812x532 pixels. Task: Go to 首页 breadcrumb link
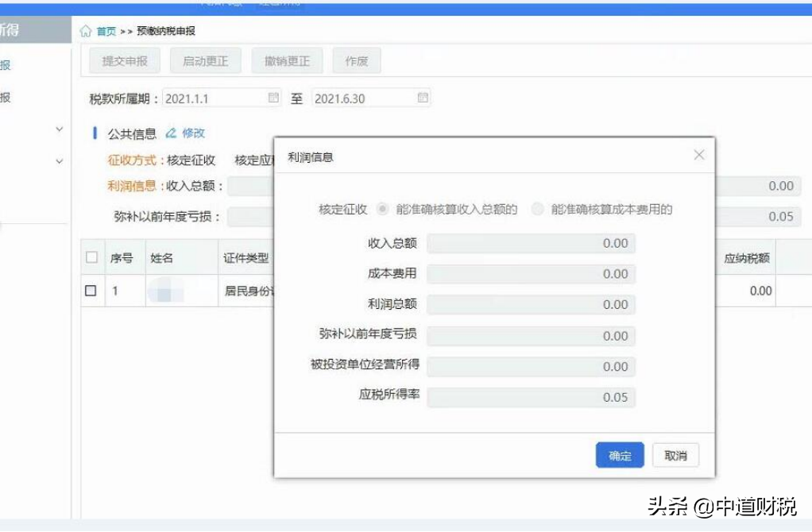[x=106, y=31]
